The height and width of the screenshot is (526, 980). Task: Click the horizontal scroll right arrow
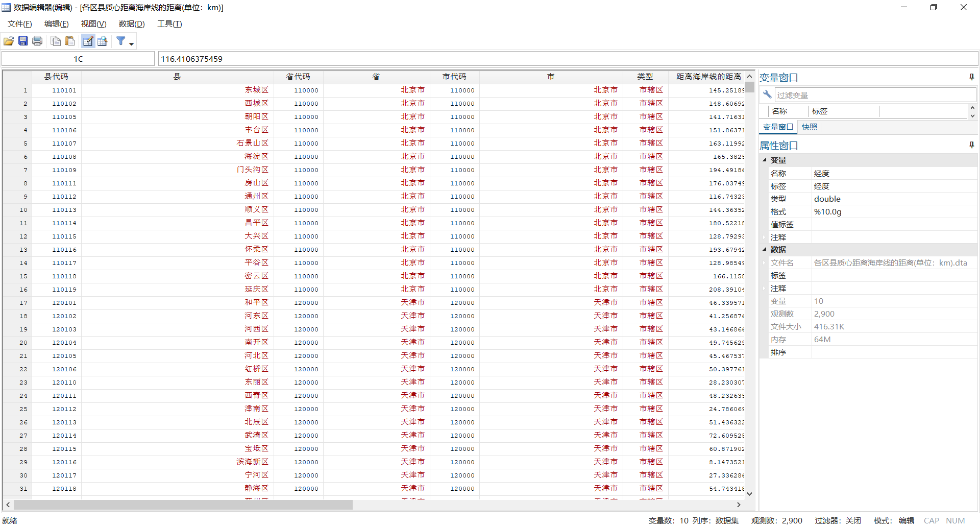coord(739,505)
